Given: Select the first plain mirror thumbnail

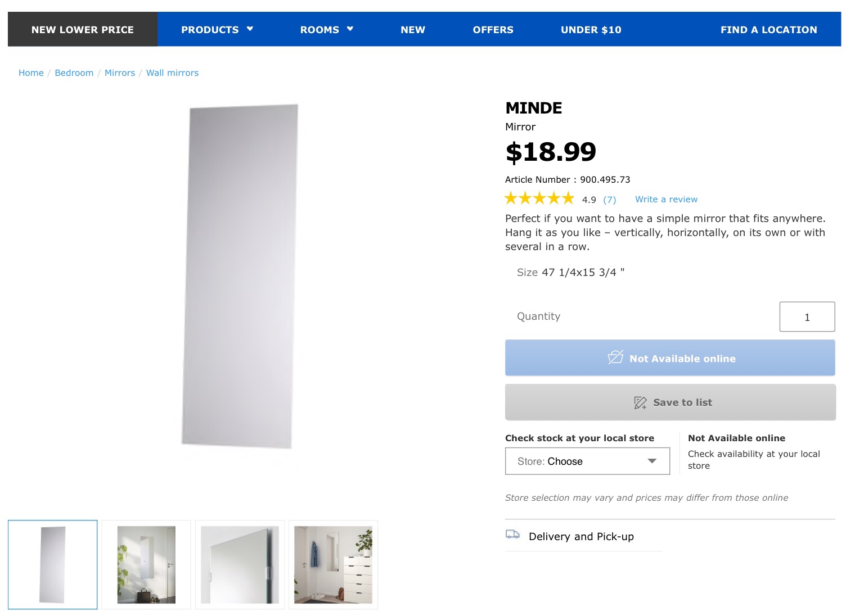Looking at the screenshot, I should click(53, 564).
